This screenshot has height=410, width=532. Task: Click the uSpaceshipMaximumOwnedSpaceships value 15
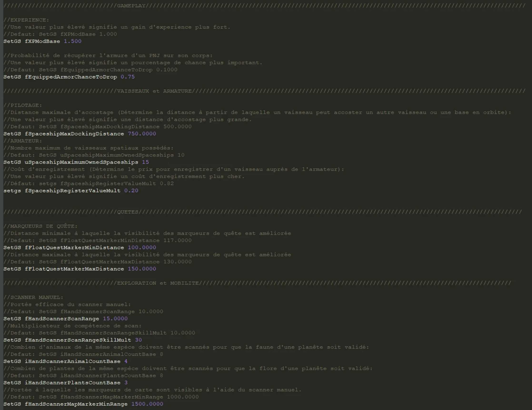coord(145,162)
